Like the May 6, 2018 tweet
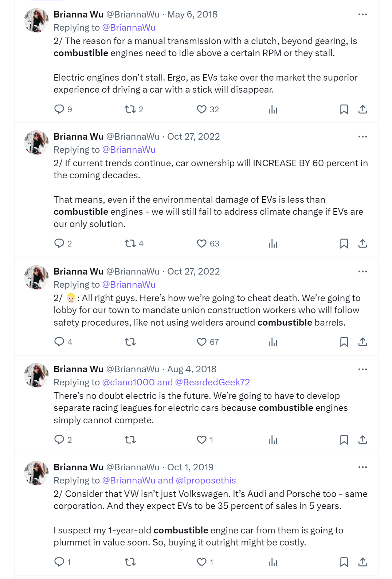The image size is (392, 579). click(201, 109)
